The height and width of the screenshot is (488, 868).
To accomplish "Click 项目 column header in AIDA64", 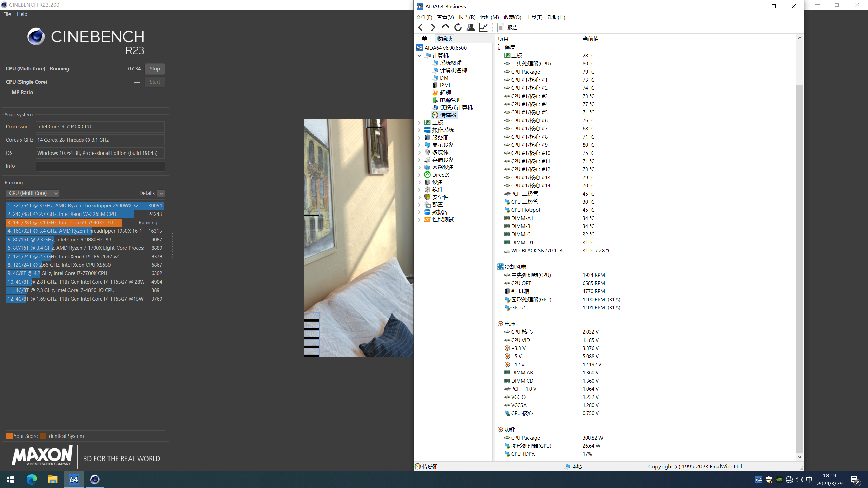I will 537,39.
